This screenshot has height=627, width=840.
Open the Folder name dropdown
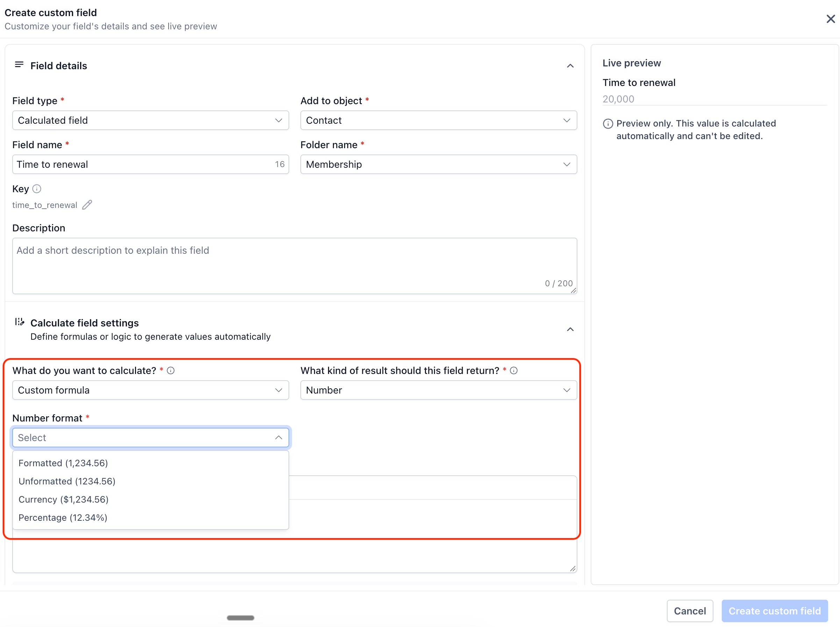(x=439, y=164)
